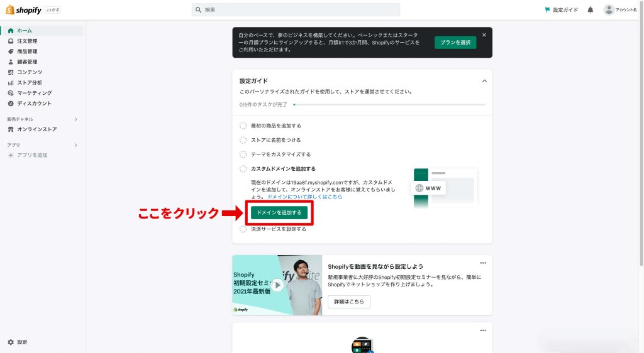Expand the 最初の商品を追加する task
This screenshot has width=644, height=353.
pos(276,126)
